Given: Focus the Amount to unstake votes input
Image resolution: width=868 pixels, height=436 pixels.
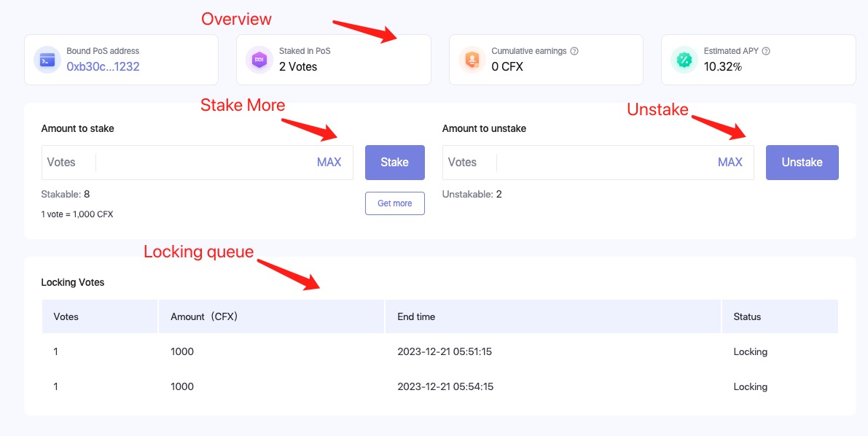Looking at the screenshot, I should click(x=605, y=163).
